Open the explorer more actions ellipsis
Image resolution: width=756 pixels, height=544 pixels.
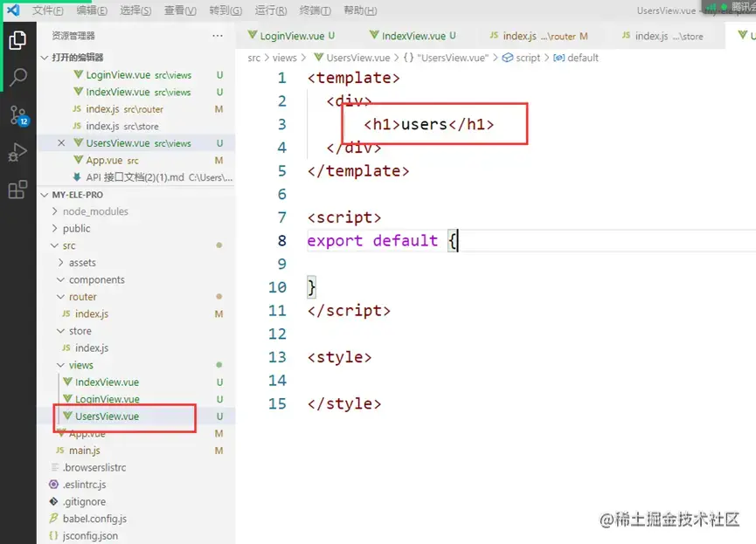coord(218,36)
